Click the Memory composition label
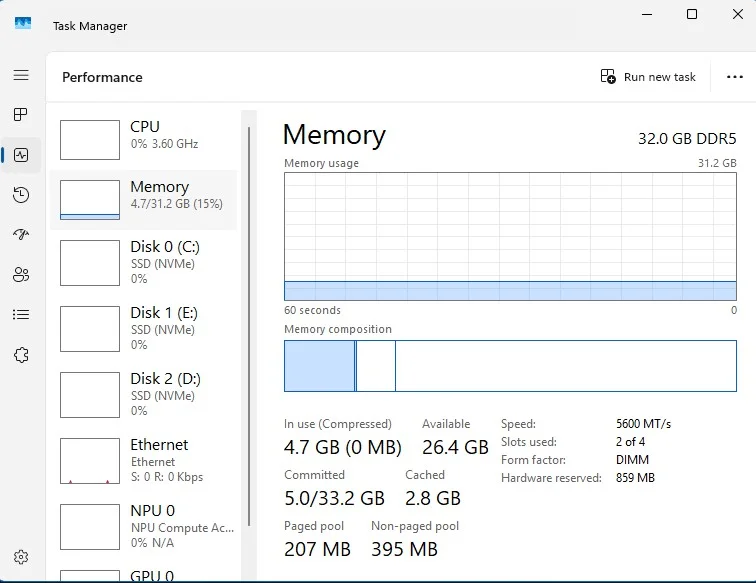The height and width of the screenshot is (583, 756). 338,329
